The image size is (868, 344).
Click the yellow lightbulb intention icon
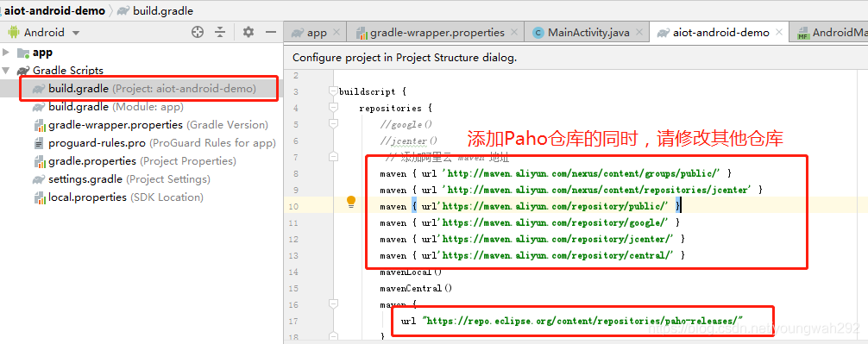click(351, 202)
